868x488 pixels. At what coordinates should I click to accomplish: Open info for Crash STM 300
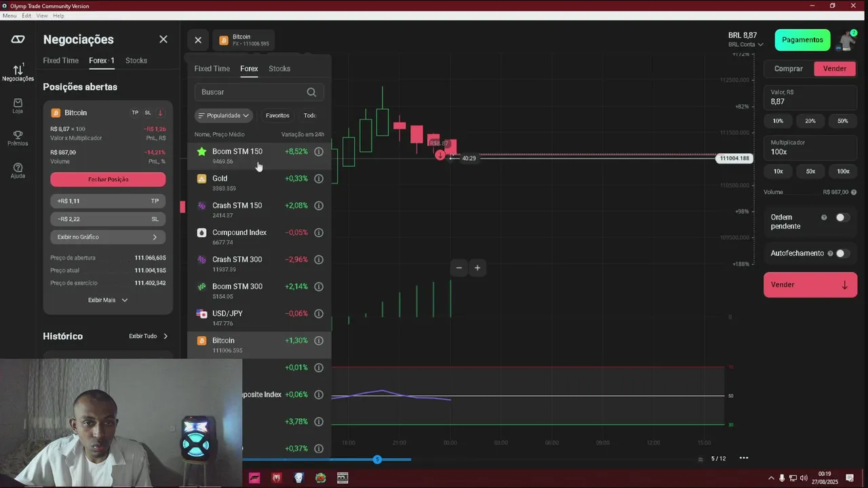tap(319, 260)
